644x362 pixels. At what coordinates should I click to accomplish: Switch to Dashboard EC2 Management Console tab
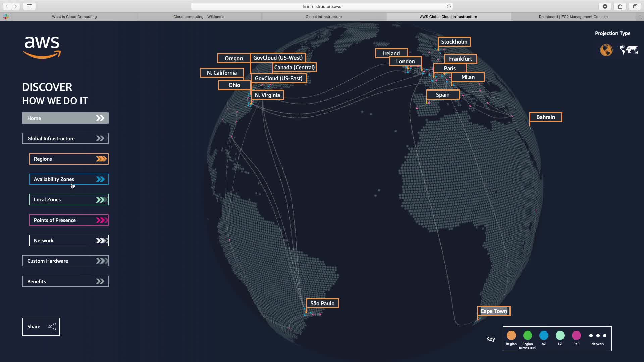[573, 17]
